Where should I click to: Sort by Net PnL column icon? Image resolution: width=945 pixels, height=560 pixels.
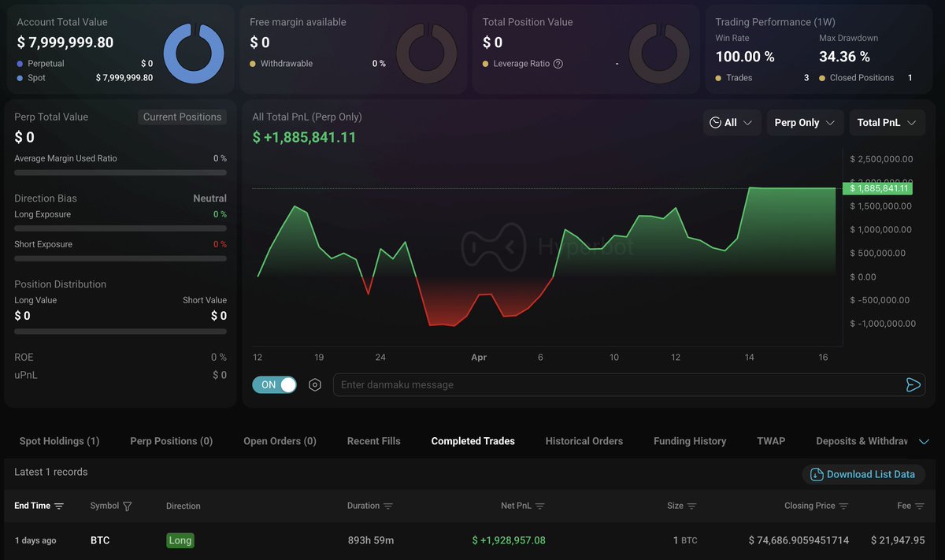tap(539, 506)
